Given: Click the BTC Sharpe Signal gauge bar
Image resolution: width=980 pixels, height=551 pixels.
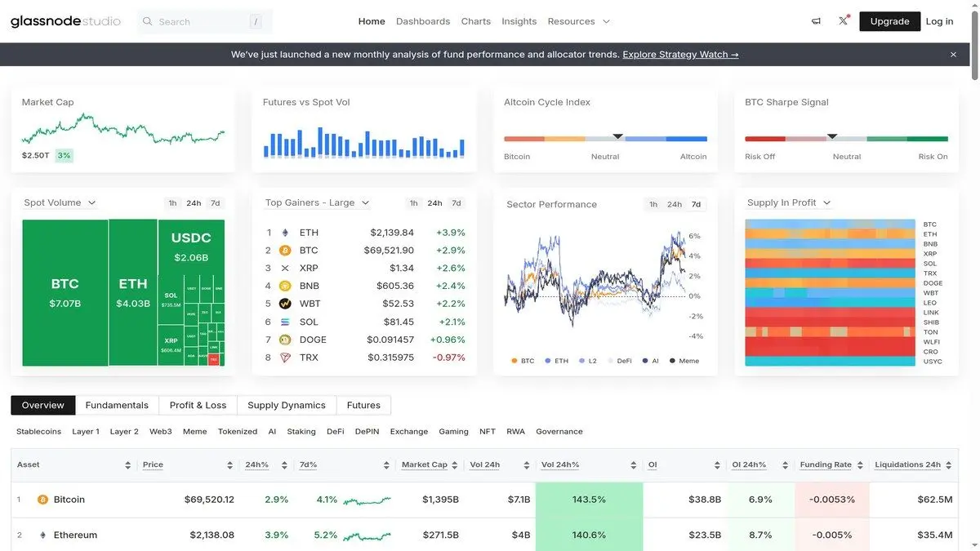Looking at the screenshot, I should pyautogui.click(x=846, y=139).
